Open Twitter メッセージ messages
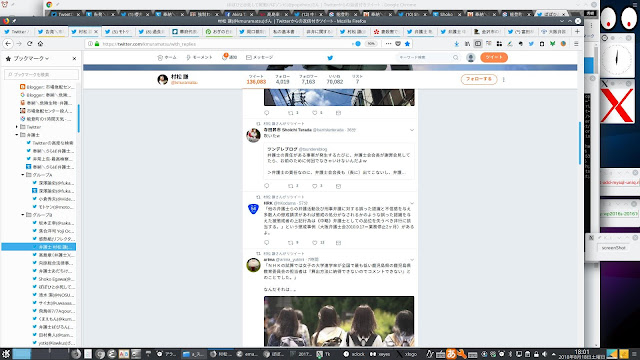The width and height of the screenshot is (640, 360). tap(260, 58)
